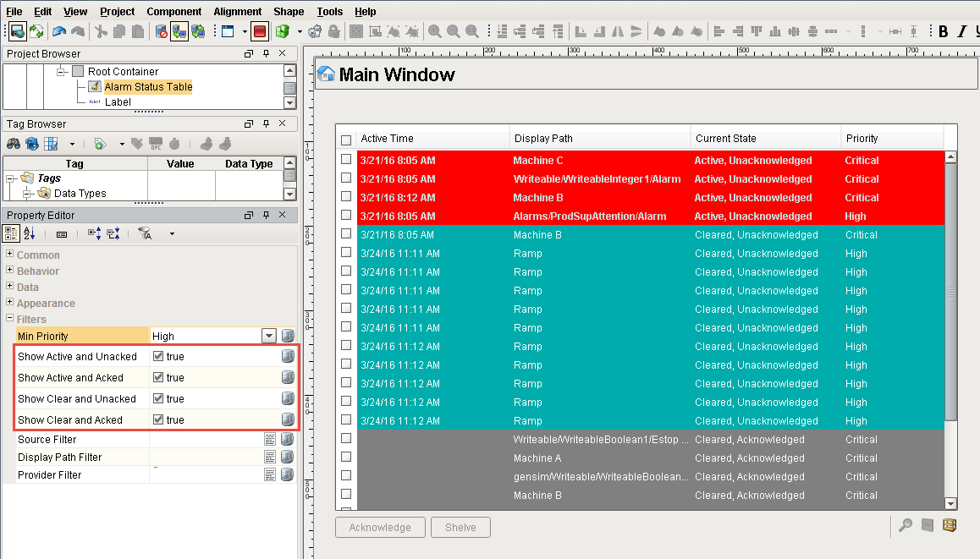Screen dimensions: 980x559
Task: Click the red Preview Mode stop icon
Action: pyautogui.click(x=259, y=31)
